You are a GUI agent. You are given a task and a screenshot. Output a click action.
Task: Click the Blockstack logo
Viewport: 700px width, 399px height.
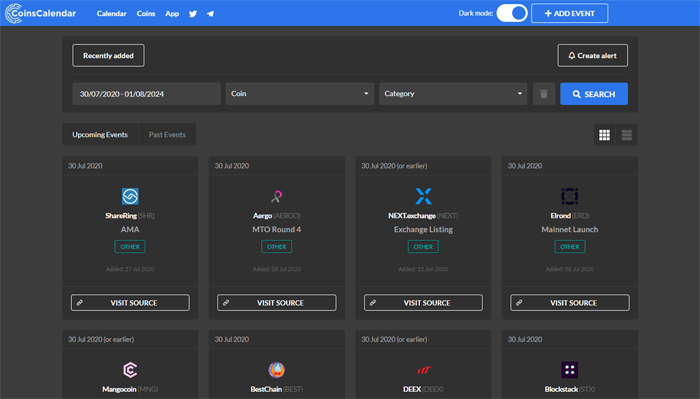point(570,370)
